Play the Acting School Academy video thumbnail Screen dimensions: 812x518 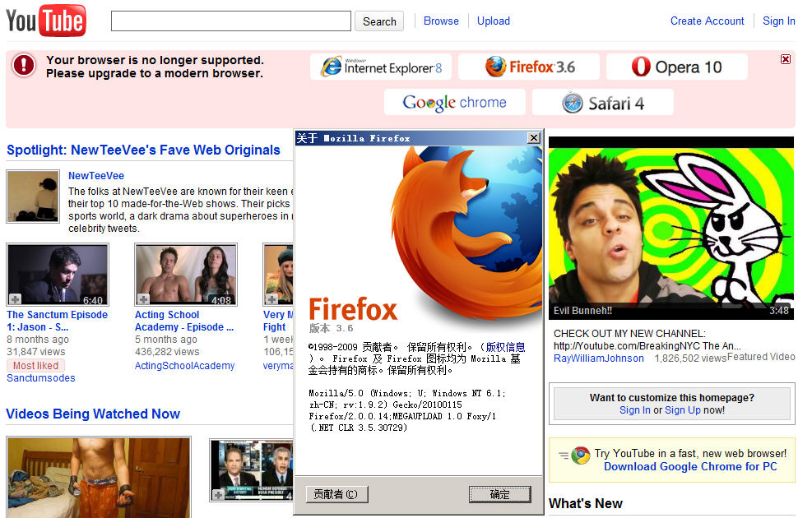pos(186,275)
